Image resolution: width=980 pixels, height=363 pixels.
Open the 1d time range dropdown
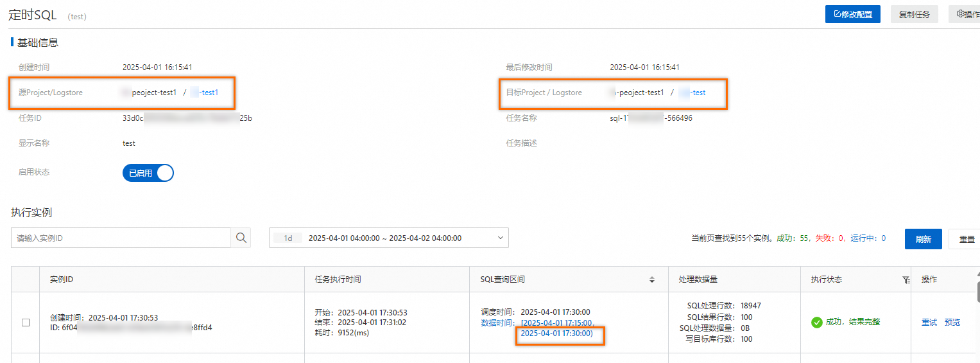[389, 238]
